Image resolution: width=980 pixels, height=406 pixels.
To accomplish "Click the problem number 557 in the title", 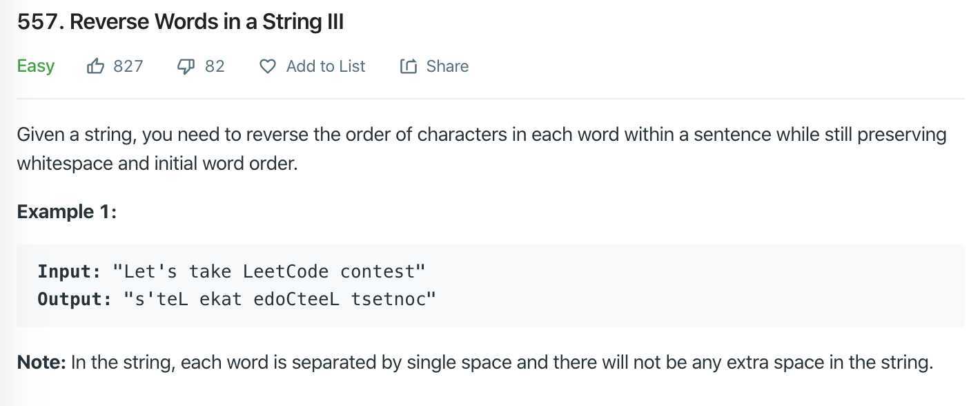I will 40,22.
